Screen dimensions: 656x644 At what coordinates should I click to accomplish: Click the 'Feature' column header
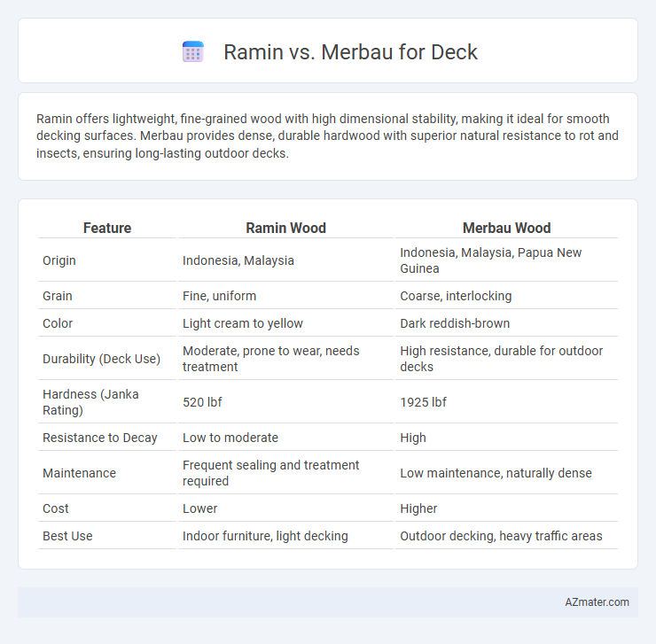point(107,228)
